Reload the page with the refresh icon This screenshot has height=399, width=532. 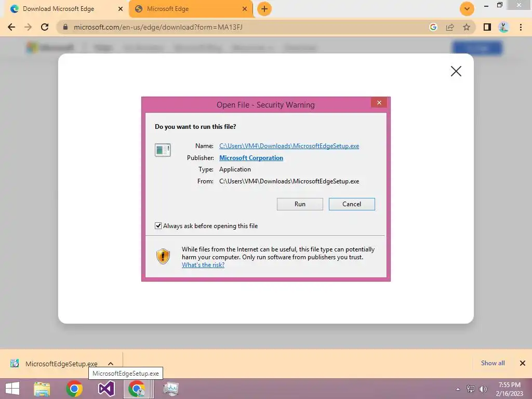tap(45, 27)
